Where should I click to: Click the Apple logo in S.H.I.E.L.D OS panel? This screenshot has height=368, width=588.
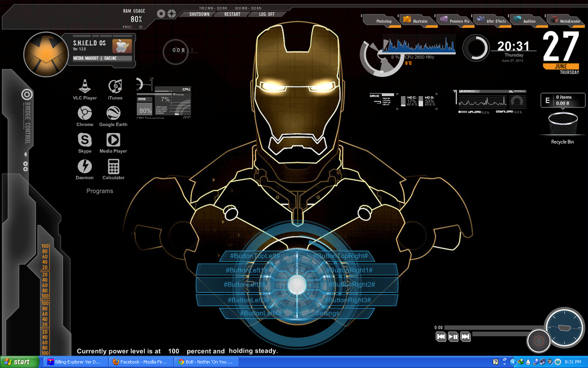pyautogui.click(x=122, y=46)
